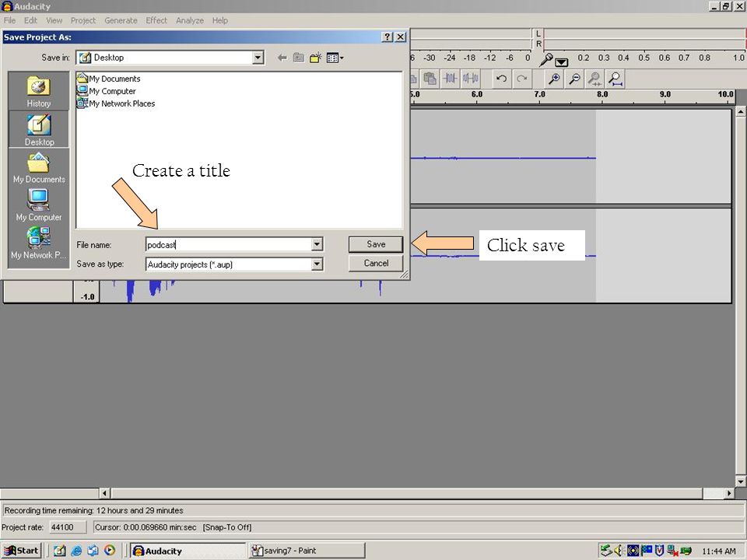Image resolution: width=747 pixels, height=560 pixels.
Task: Click the 7.0 mark on timeline ruler
Action: (x=539, y=94)
